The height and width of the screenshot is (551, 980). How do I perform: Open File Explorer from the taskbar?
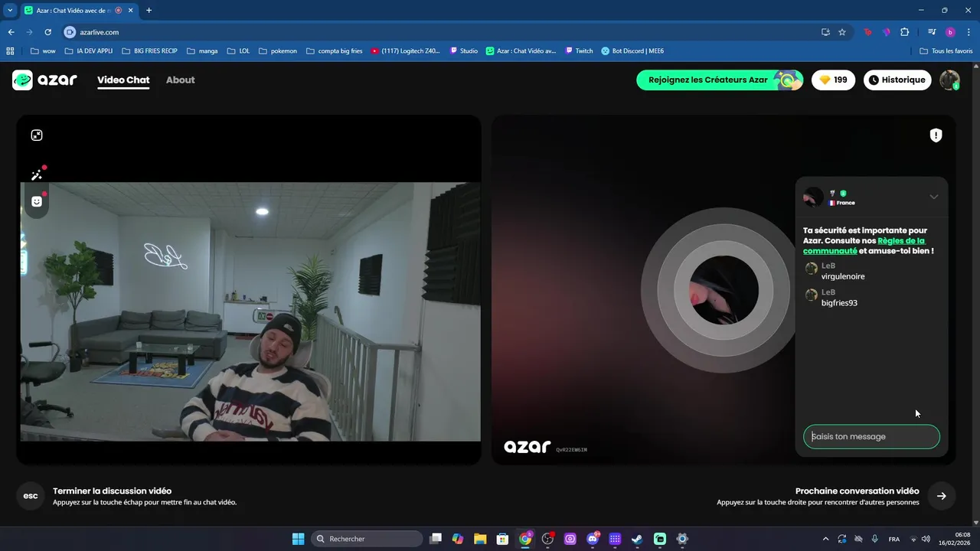pos(480,539)
